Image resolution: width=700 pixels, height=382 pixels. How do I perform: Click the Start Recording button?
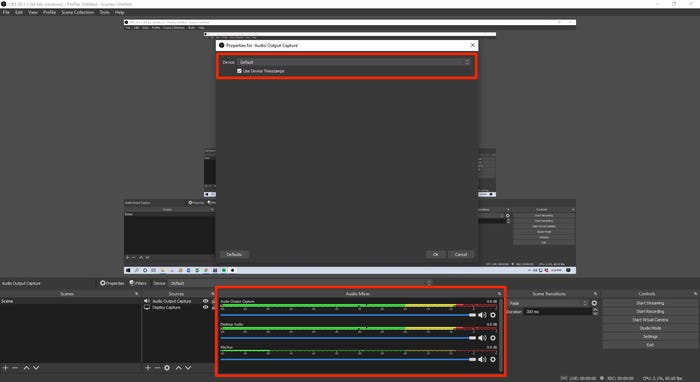tap(650, 311)
